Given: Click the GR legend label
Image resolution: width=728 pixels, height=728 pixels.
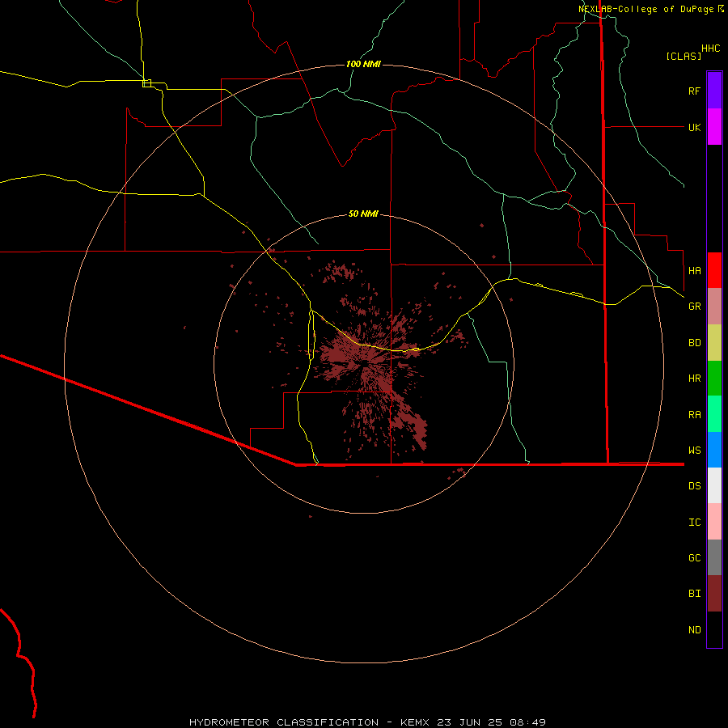Looking at the screenshot, I should pos(694,307).
